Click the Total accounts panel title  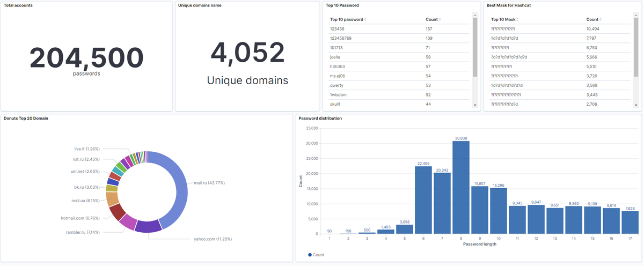(x=18, y=5)
